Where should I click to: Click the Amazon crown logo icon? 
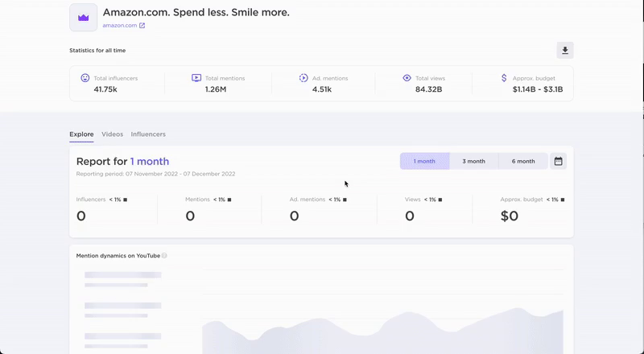coord(84,17)
